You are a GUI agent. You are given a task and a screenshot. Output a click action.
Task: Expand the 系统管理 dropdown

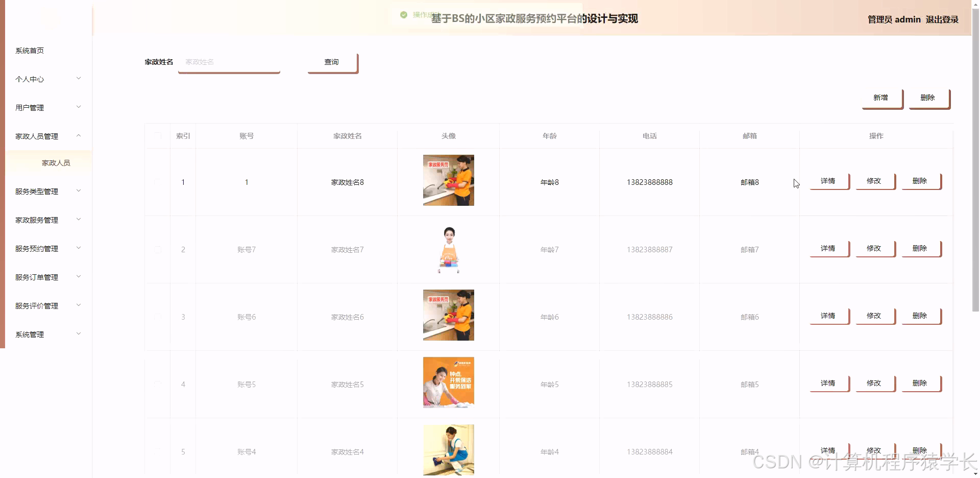point(29,334)
